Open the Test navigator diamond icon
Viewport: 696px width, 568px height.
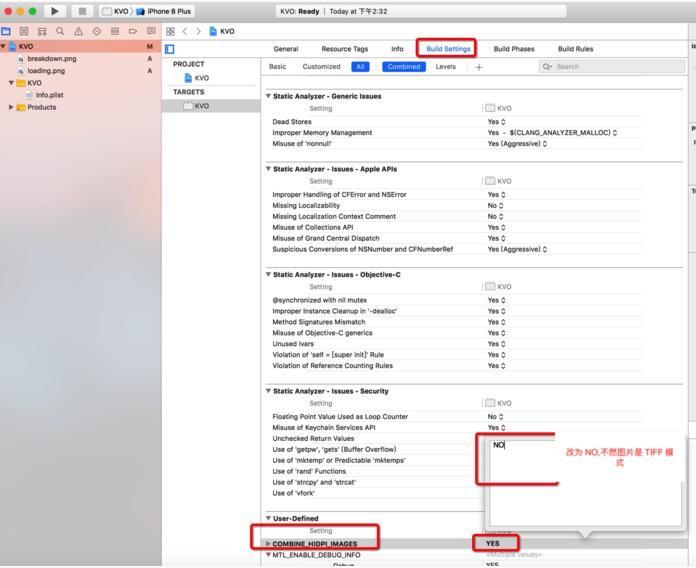click(96, 31)
